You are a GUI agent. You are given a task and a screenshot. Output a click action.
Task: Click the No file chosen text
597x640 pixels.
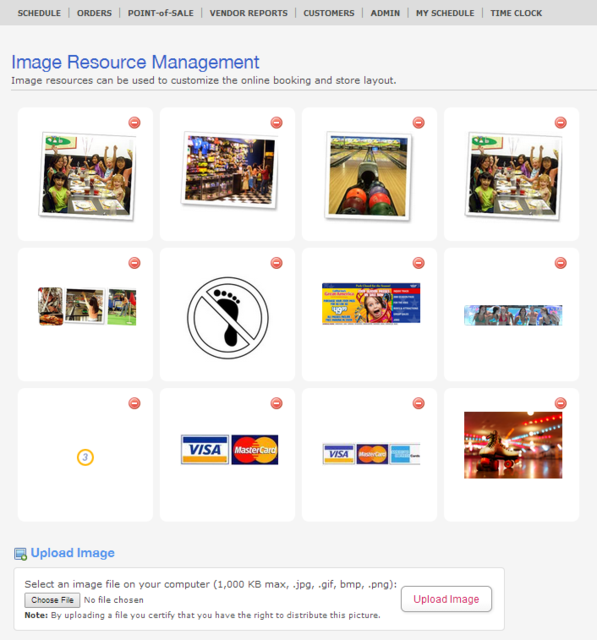(x=114, y=600)
